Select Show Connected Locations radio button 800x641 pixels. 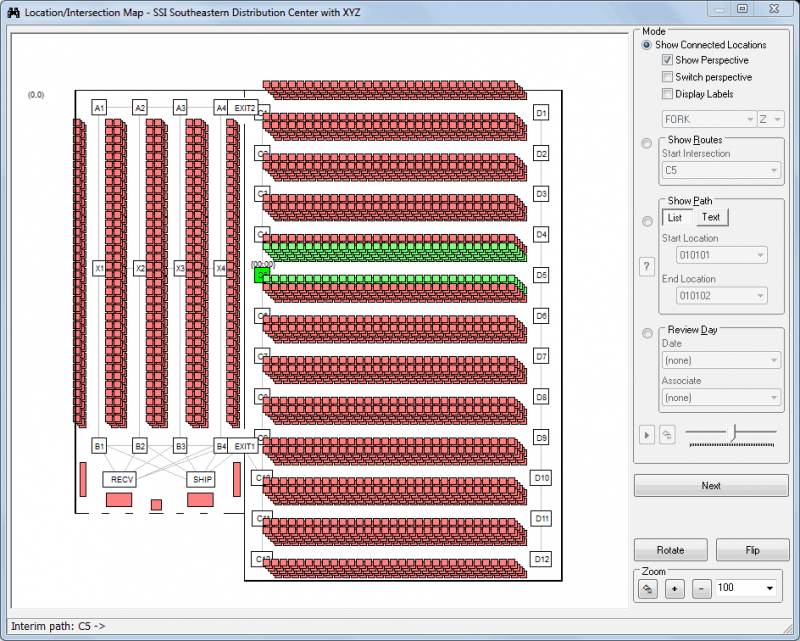point(646,45)
